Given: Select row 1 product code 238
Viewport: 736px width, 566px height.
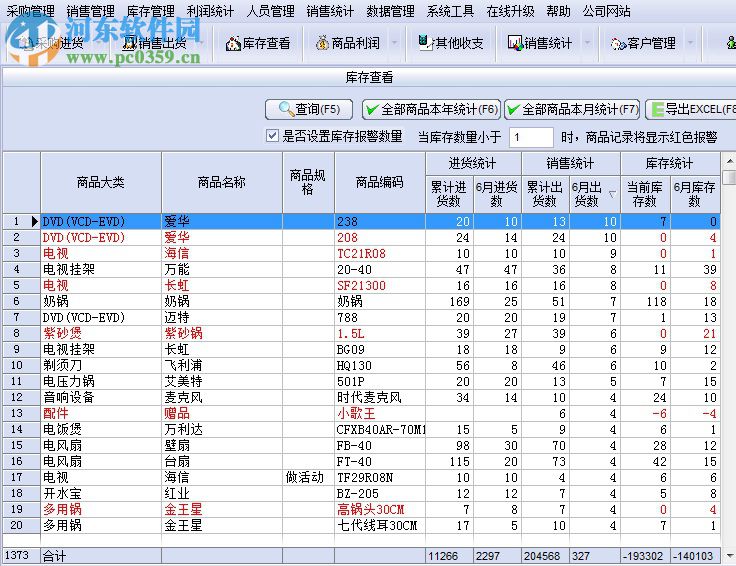Looking at the screenshot, I should click(x=380, y=222).
